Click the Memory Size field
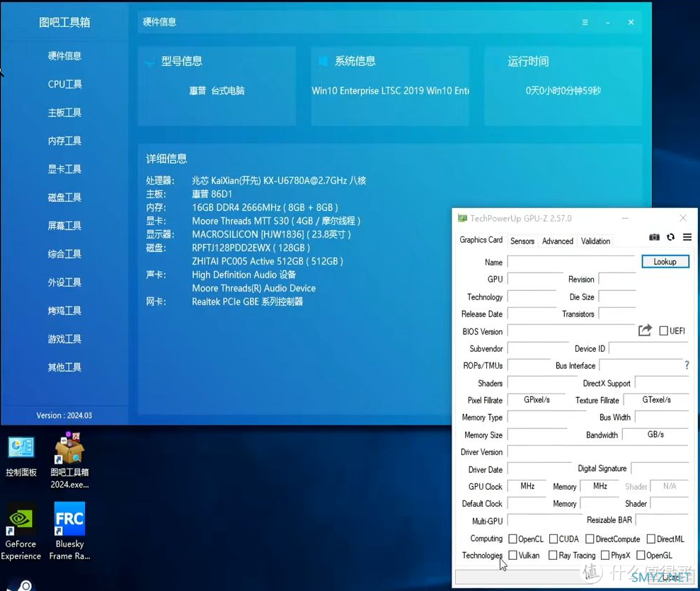700x591 pixels. (537, 435)
